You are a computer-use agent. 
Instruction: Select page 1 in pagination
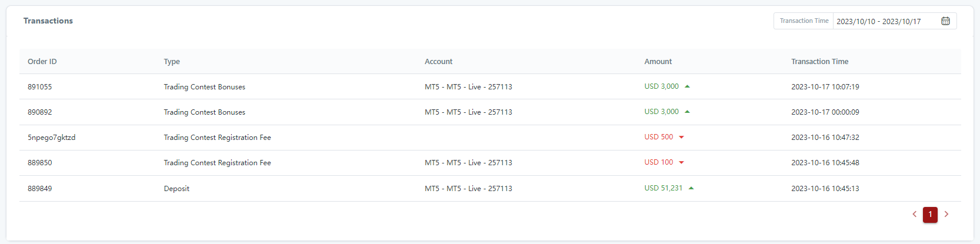coord(930,215)
